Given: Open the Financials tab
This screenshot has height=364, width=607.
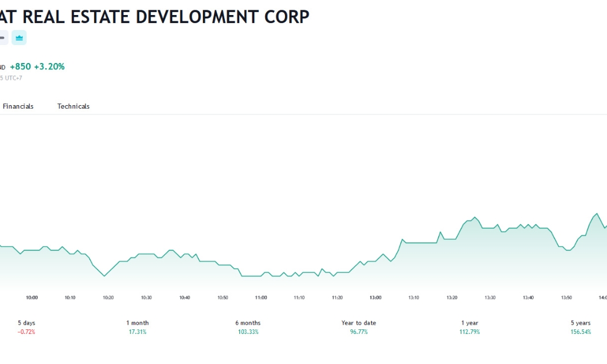Looking at the screenshot, I should click(x=18, y=106).
